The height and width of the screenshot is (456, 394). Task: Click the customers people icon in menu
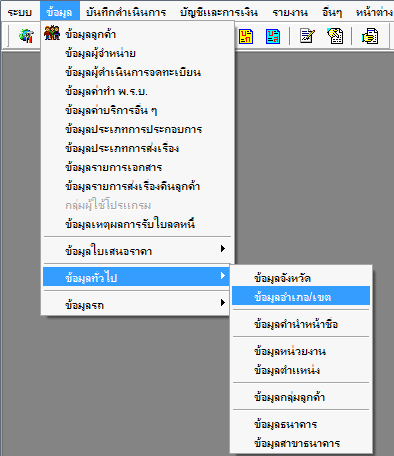(52, 33)
